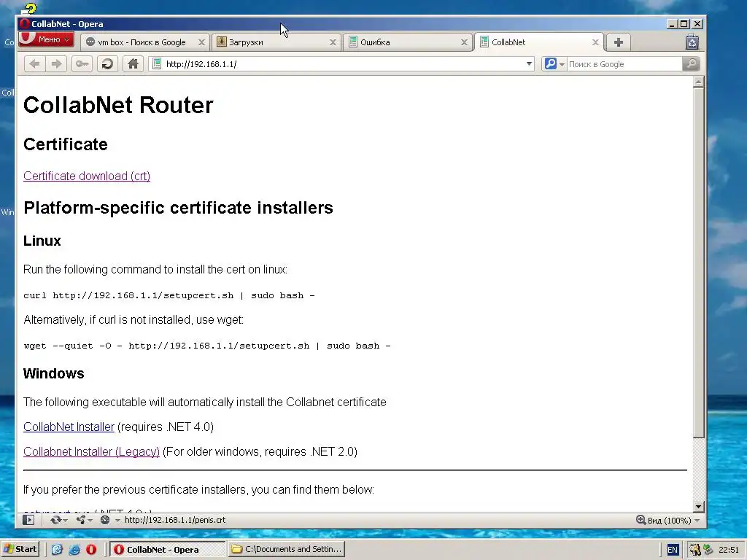This screenshot has width=747, height=560.
Task: Click the Opera logo in the title bar
Action: coord(25,24)
